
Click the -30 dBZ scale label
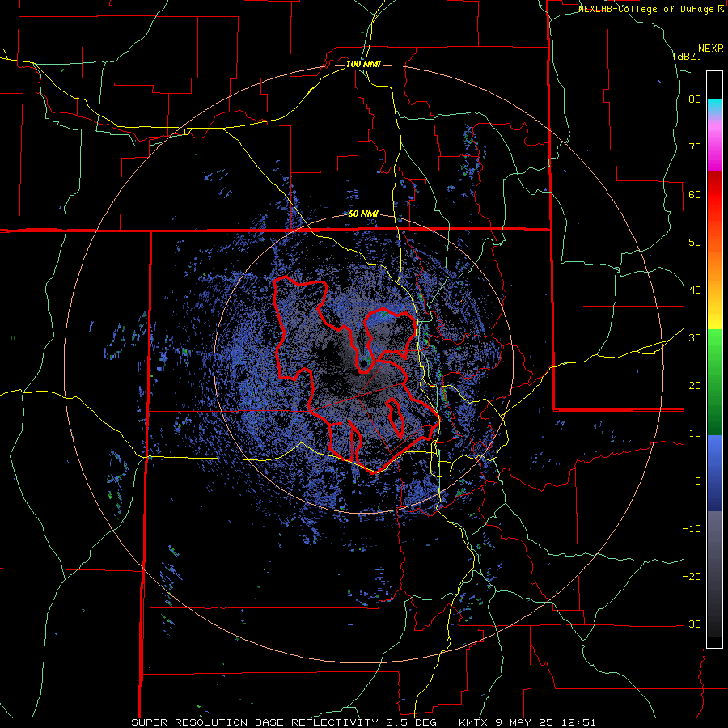tap(692, 624)
